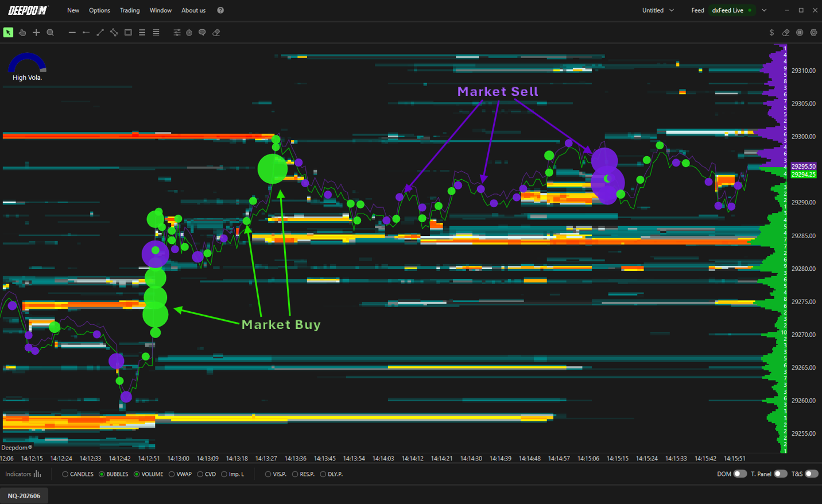The image size is (822, 504).
Task: Select the magnifier zoom tool
Action: (x=51, y=33)
